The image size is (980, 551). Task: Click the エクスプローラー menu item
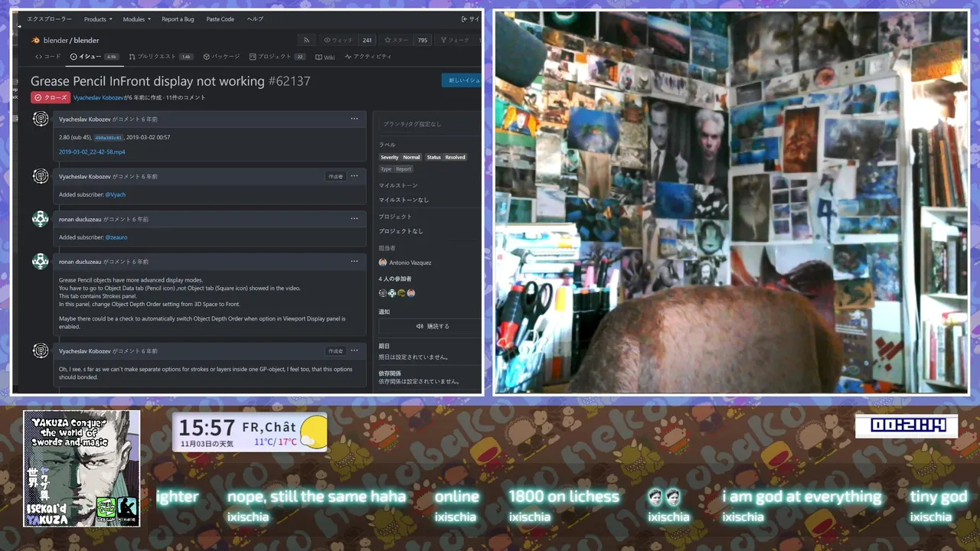(x=50, y=19)
